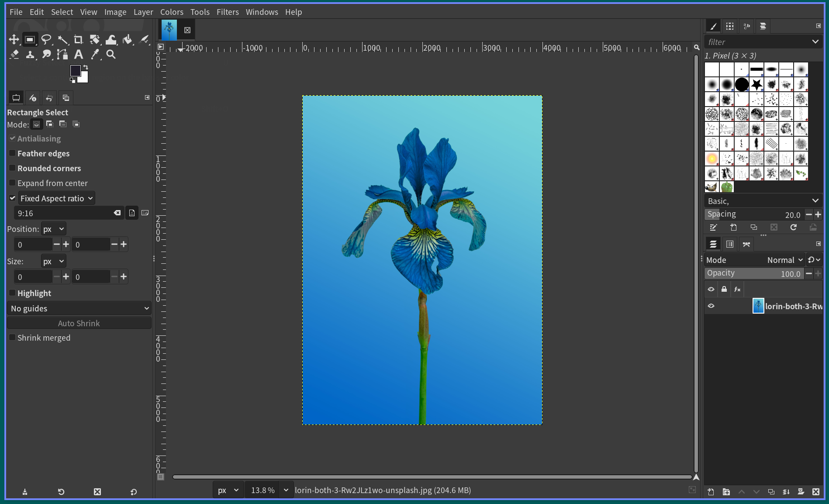Select the Eraser tool

(x=14, y=55)
